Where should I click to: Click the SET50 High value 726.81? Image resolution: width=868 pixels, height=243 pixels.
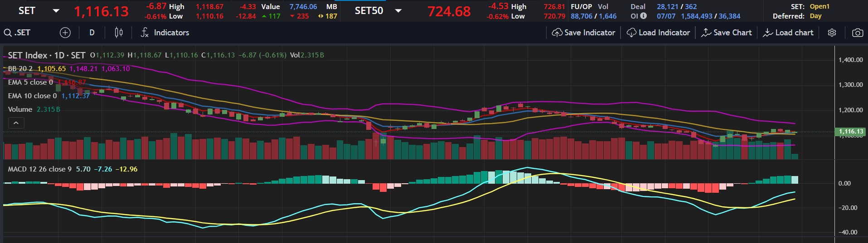(554, 7)
